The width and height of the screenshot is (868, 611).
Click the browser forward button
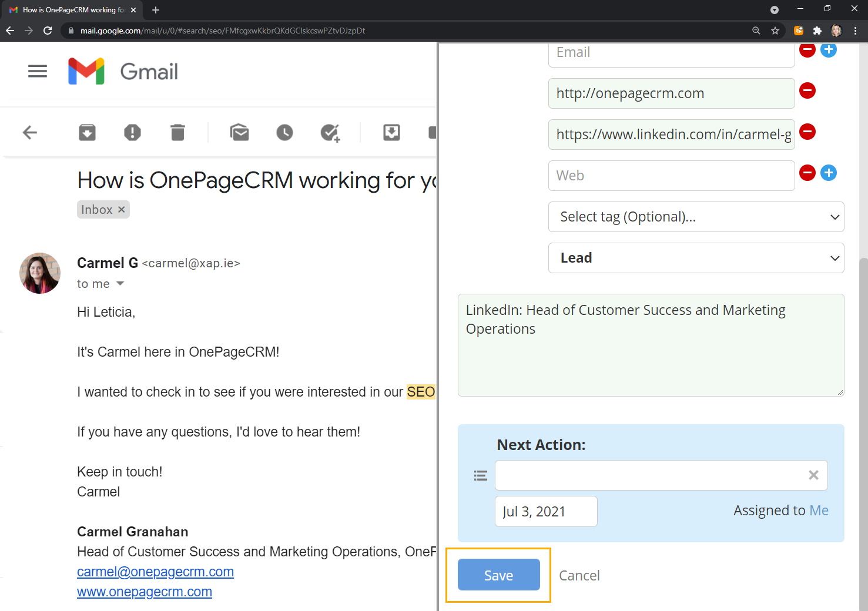coord(29,31)
